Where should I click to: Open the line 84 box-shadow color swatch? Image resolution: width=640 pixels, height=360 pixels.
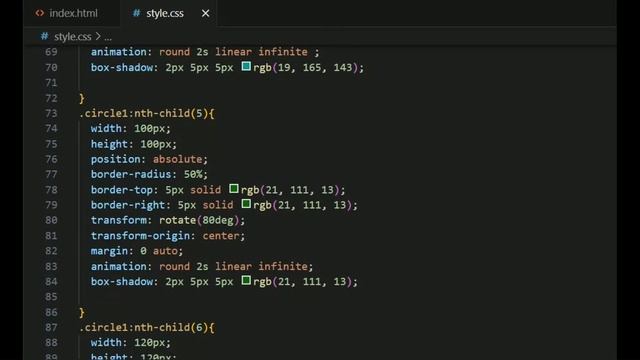pyautogui.click(x=246, y=280)
